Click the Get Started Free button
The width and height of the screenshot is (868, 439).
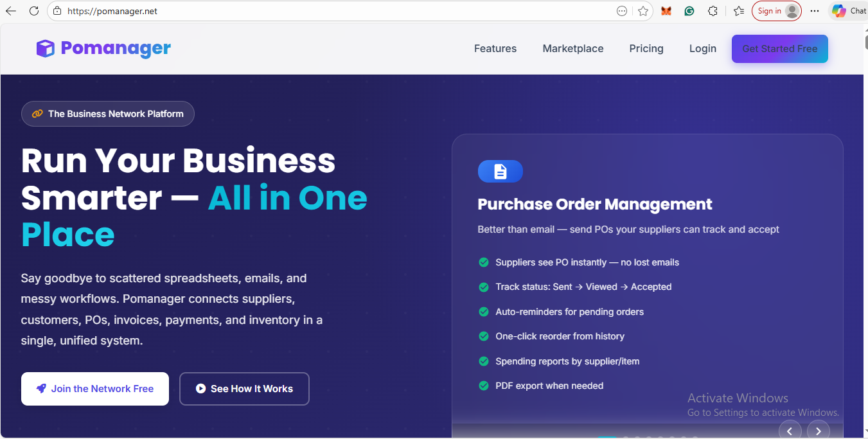tap(780, 49)
